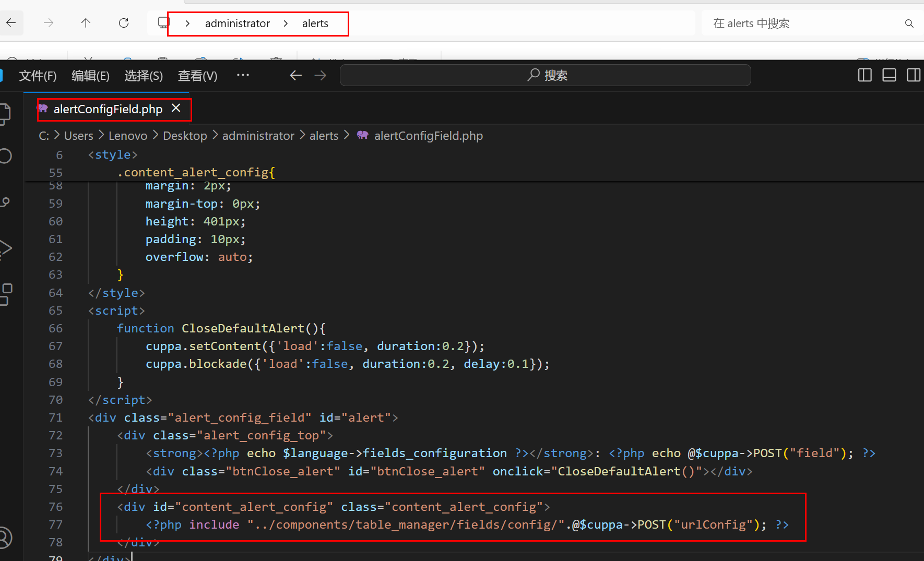Click line number 65
924x561 pixels.
click(x=56, y=311)
